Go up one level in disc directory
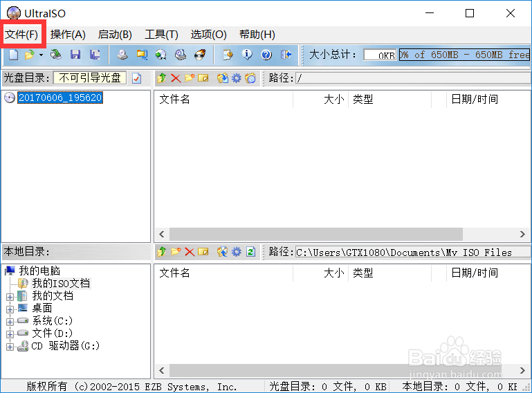532x393 pixels. pos(162,78)
